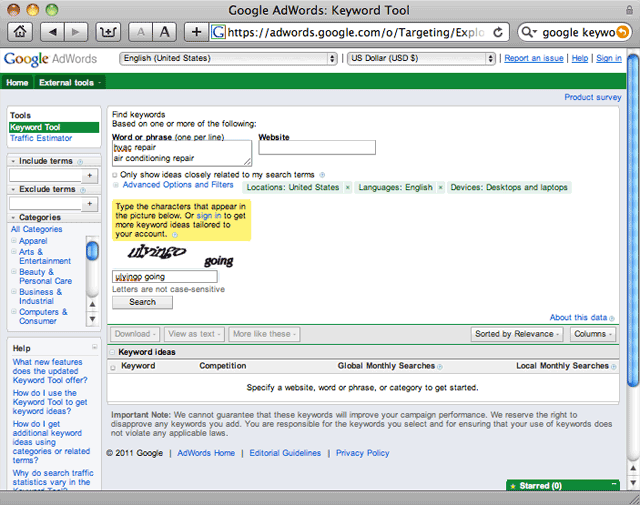Screen dimensions: 640x505
Task: Increase text size with large A button
Action: click(164, 32)
